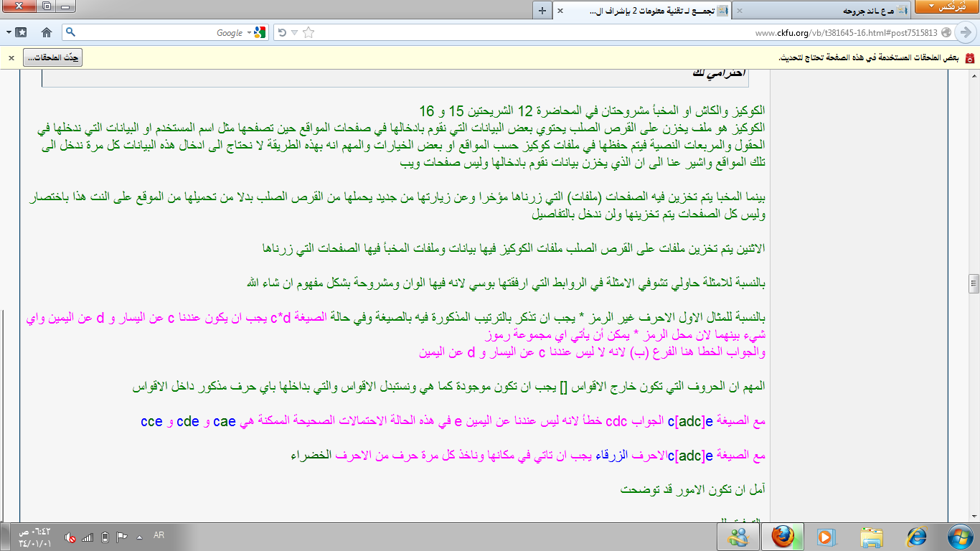Screen dimensions: 980x551
Task: Click the Home page icon in toolbar
Action: (x=47, y=32)
